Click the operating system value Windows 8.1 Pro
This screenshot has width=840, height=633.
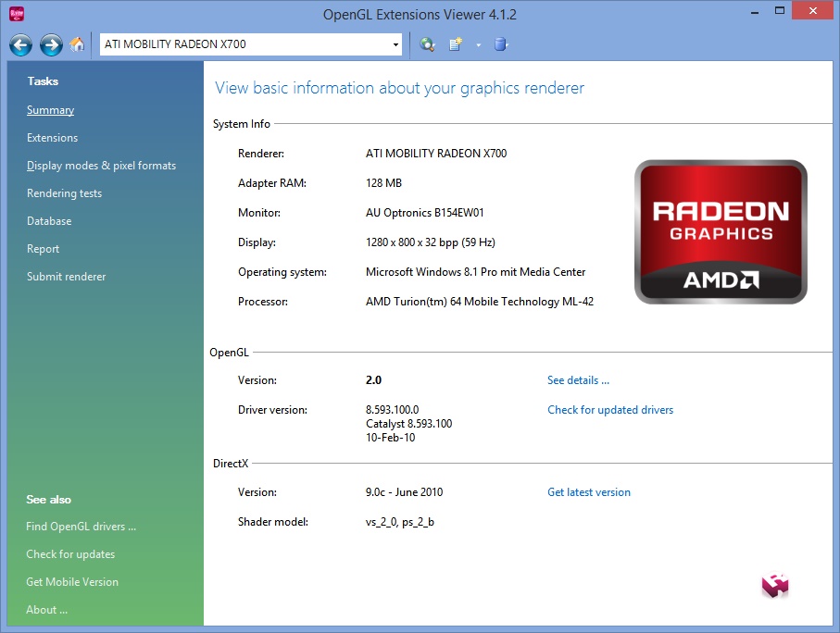[476, 272]
